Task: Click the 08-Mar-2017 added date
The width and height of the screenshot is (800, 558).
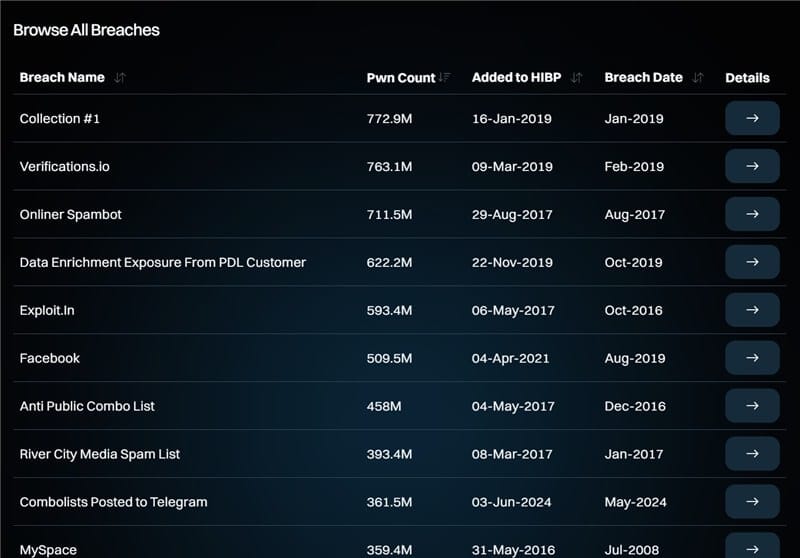Action: [512, 454]
